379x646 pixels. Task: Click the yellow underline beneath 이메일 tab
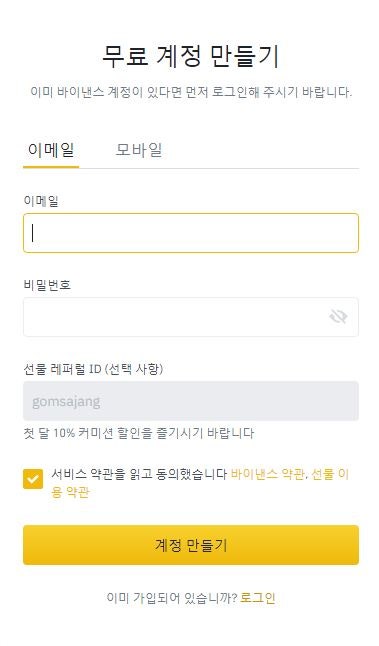pyautogui.click(x=51, y=167)
